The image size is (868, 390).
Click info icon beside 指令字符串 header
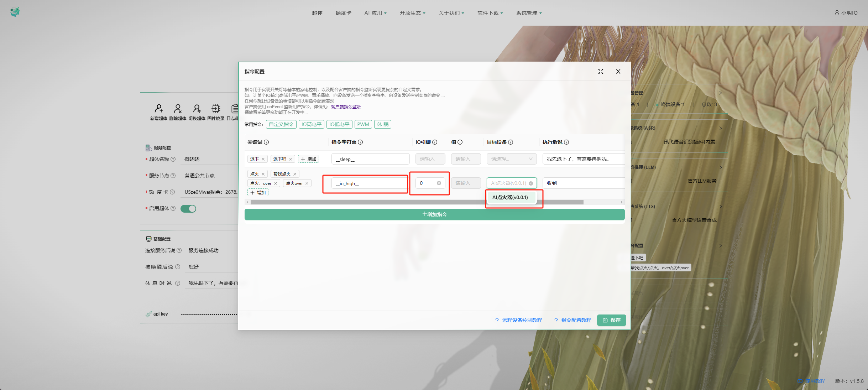(360, 142)
